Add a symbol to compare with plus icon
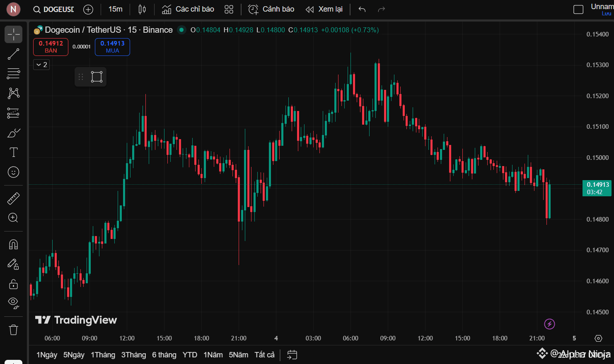The image size is (614, 364). click(88, 9)
